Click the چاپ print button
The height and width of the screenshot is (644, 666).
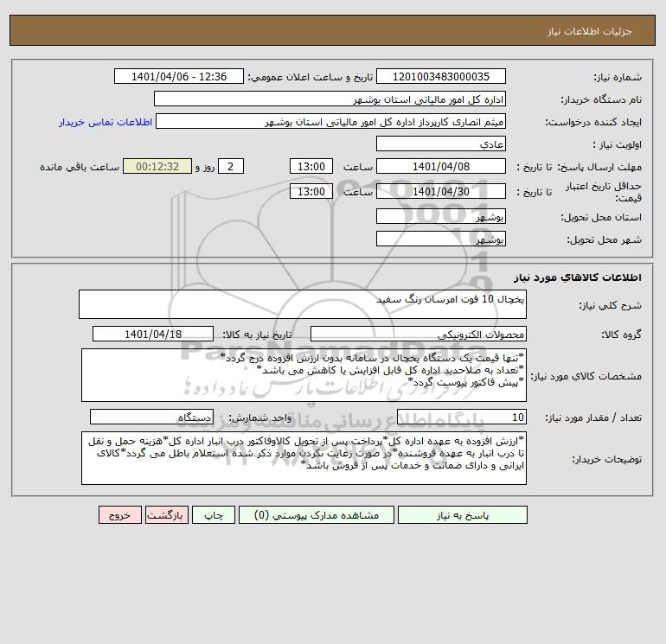pos(214,515)
